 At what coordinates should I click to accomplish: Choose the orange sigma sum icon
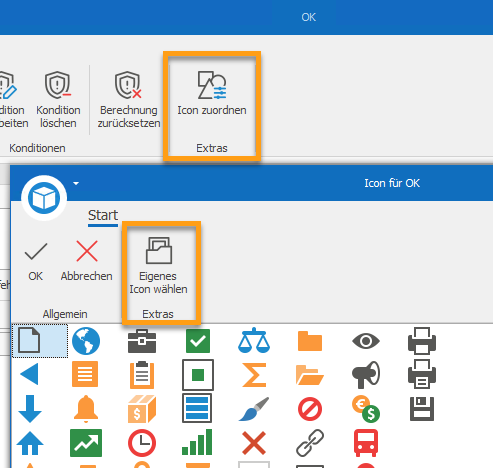point(254,375)
